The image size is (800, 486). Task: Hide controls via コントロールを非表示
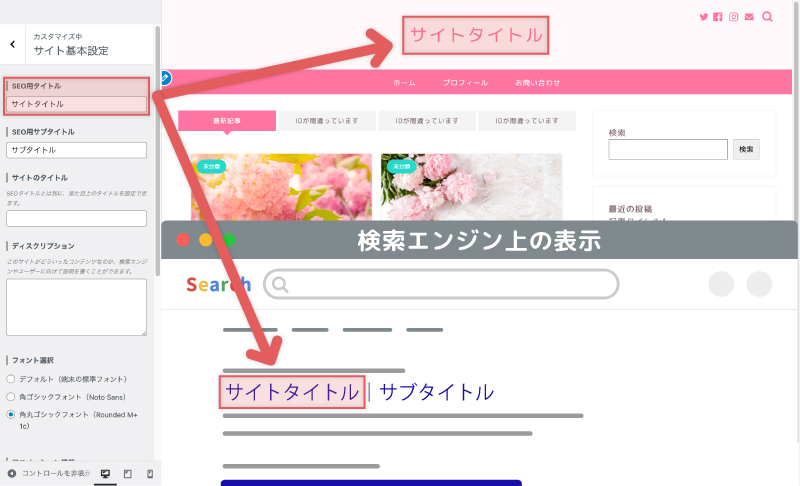(49, 474)
